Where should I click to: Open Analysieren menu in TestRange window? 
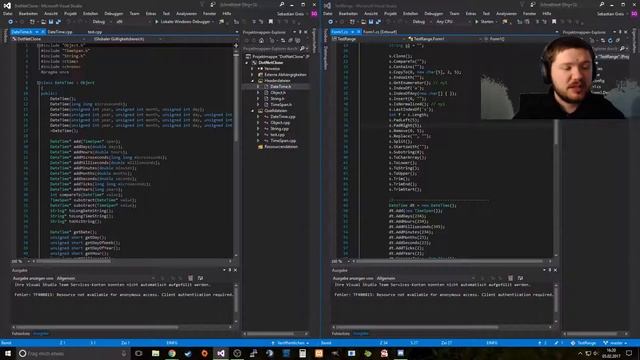click(x=506, y=14)
